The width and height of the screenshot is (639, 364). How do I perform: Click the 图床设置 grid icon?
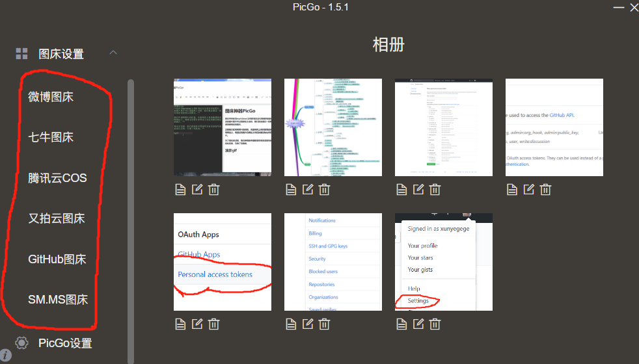(21, 54)
